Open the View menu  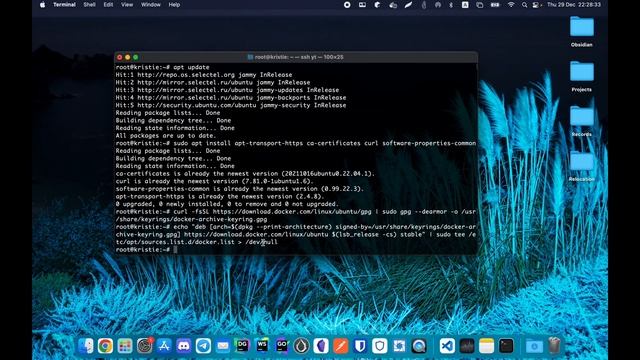pos(127,5)
